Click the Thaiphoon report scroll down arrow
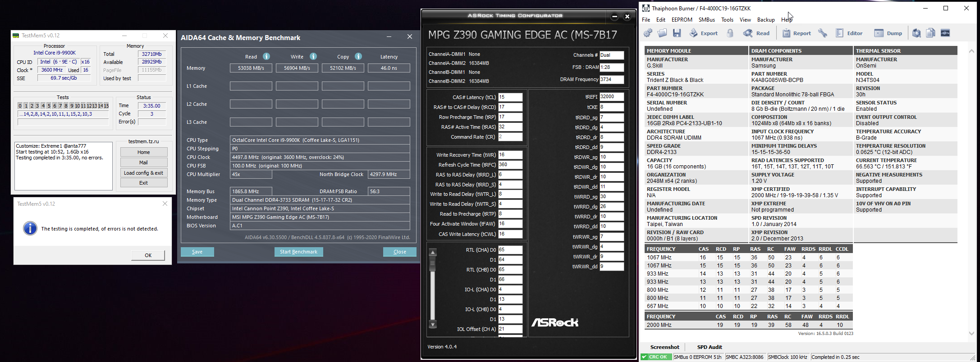Image resolution: width=980 pixels, height=362 pixels. click(971, 333)
